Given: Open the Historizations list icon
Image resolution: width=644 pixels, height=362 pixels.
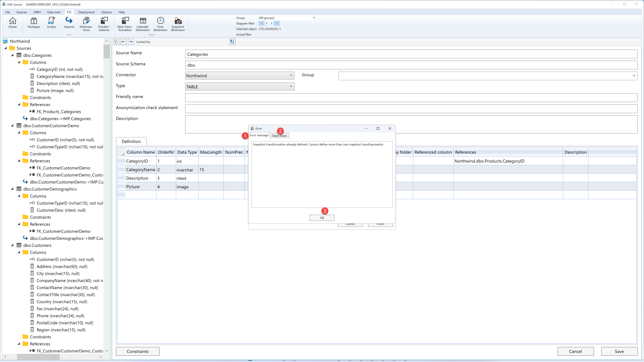Looking at the screenshot, I should (x=86, y=24).
